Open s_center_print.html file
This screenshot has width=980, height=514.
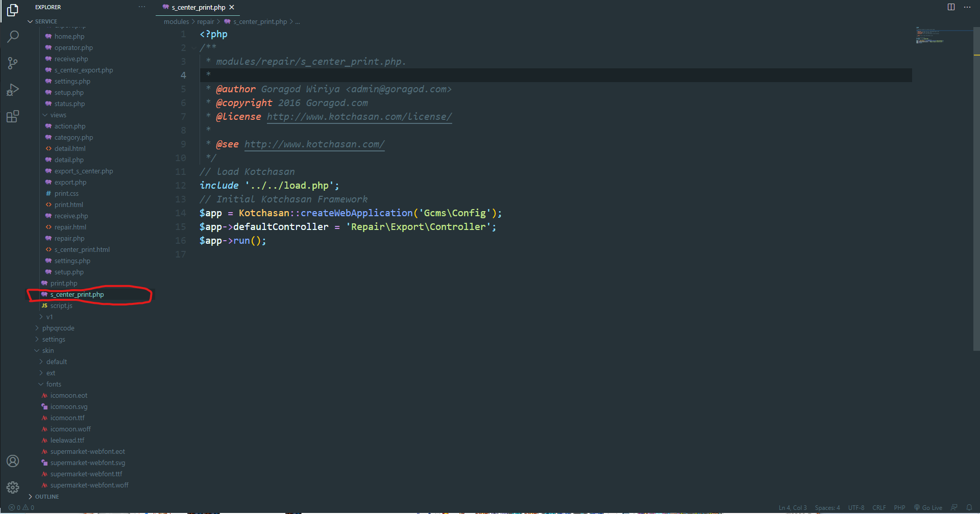[x=82, y=250]
